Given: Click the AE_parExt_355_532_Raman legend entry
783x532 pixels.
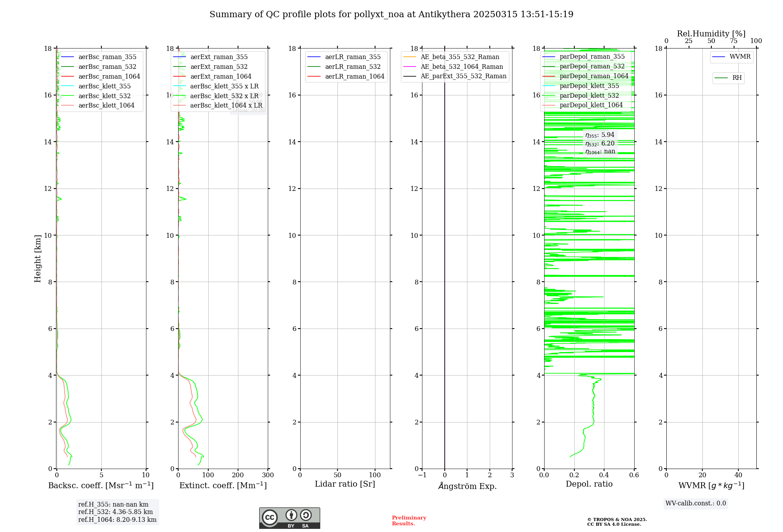Looking at the screenshot, I should pyautogui.click(x=455, y=76).
